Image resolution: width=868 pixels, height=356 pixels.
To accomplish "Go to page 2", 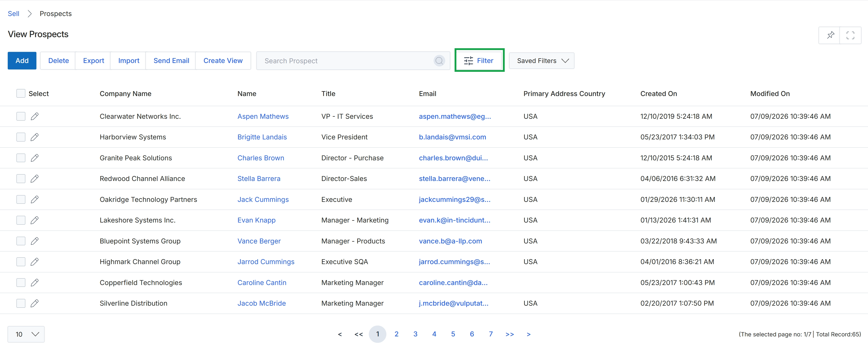I will pyautogui.click(x=396, y=334).
